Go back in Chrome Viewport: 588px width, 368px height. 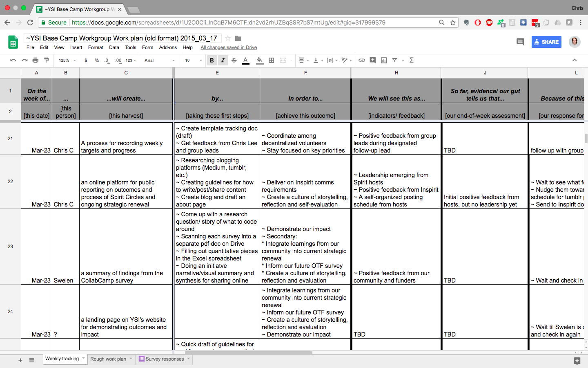point(7,22)
